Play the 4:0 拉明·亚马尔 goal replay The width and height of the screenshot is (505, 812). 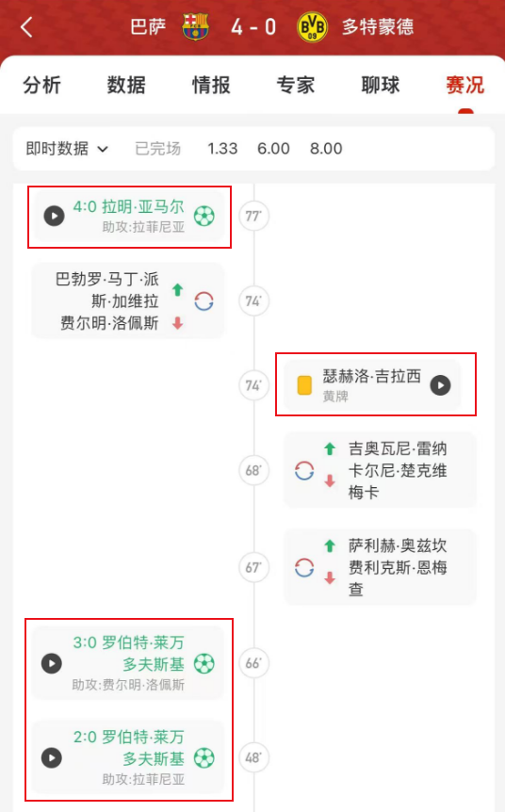click(54, 216)
